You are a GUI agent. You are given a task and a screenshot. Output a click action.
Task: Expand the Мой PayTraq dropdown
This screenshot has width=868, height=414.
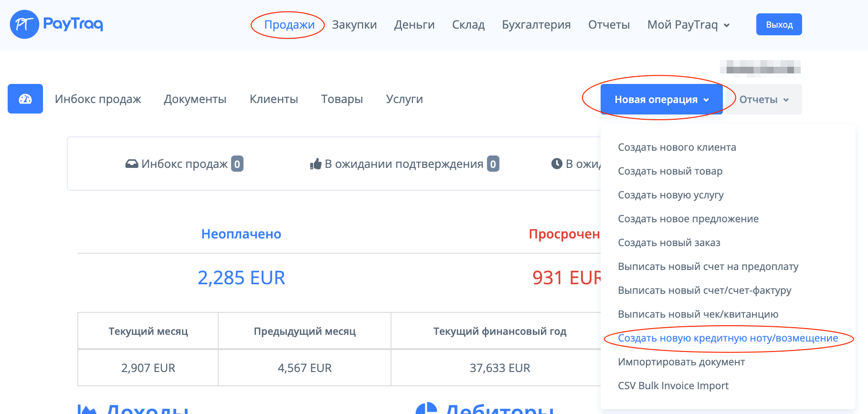point(688,25)
